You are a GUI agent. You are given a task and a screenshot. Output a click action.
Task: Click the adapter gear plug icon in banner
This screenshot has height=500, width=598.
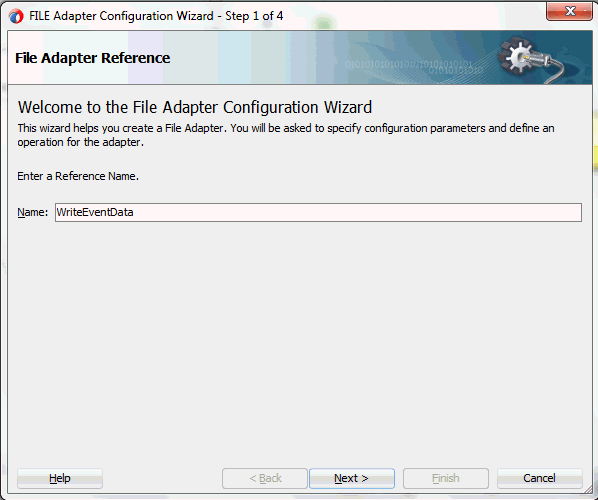pyautogui.click(x=533, y=59)
